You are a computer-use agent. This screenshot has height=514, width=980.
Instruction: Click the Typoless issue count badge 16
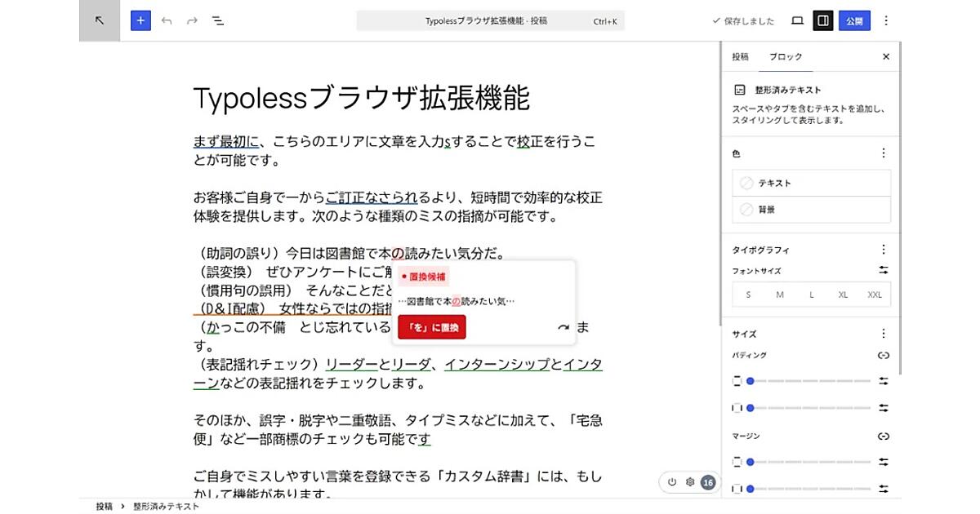point(708,482)
